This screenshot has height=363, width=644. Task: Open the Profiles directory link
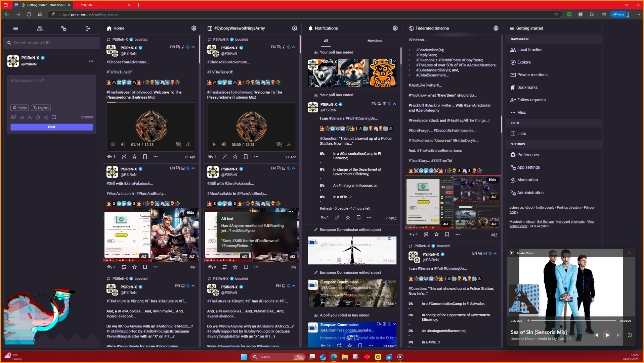coord(569,208)
